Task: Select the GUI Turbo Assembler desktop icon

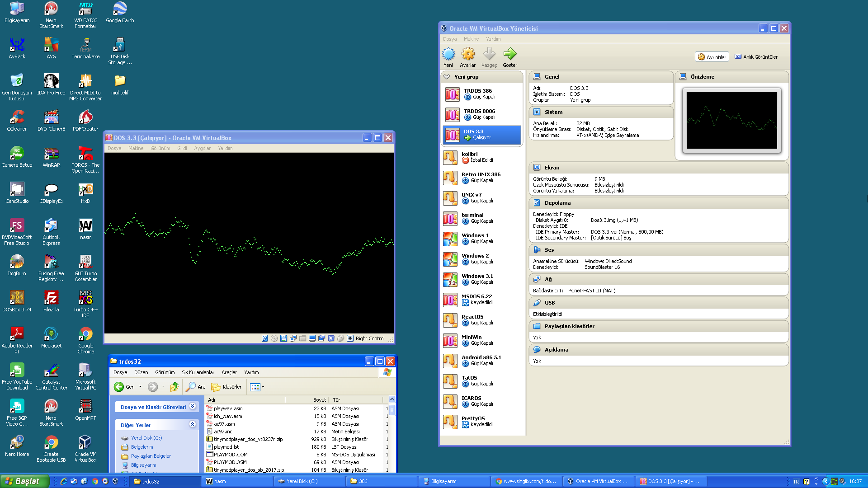Action: click(85, 268)
